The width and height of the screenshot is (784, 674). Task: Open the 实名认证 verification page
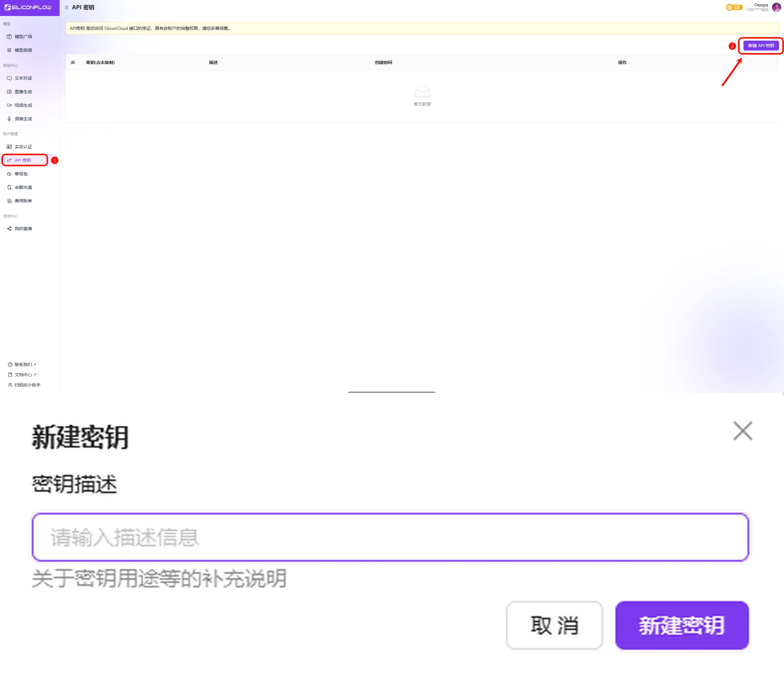pyautogui.click(x=23, y=146)
